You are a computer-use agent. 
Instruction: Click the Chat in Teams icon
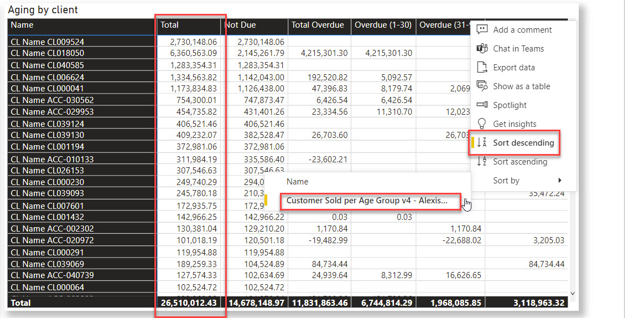click(482, 49)
